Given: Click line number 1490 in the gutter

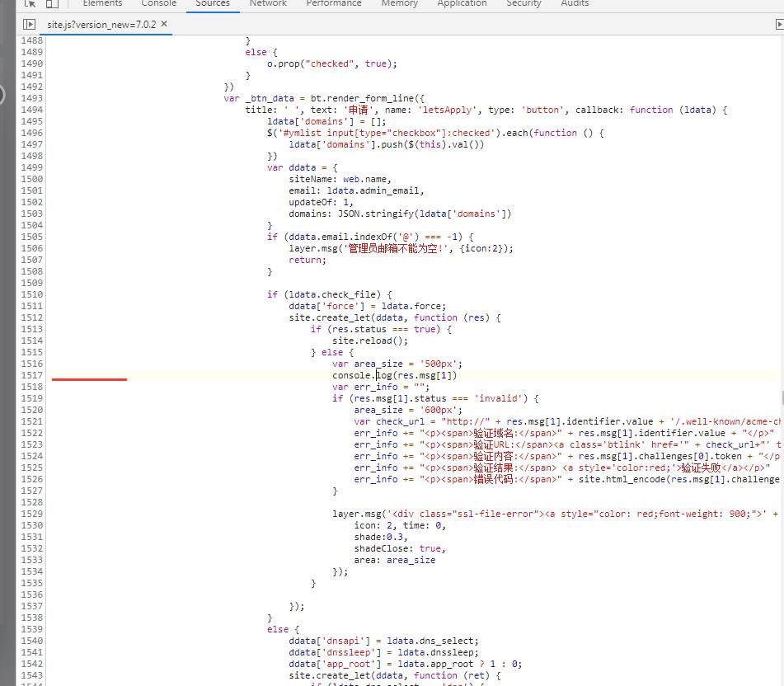Looking at the screenshot, I should pos(32,64).
